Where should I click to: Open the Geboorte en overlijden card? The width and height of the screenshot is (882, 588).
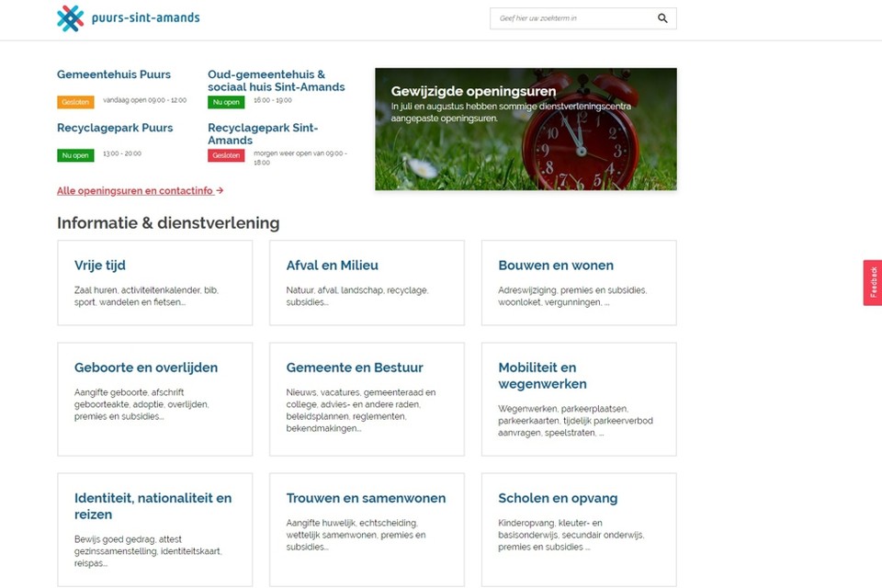[154, 399]
